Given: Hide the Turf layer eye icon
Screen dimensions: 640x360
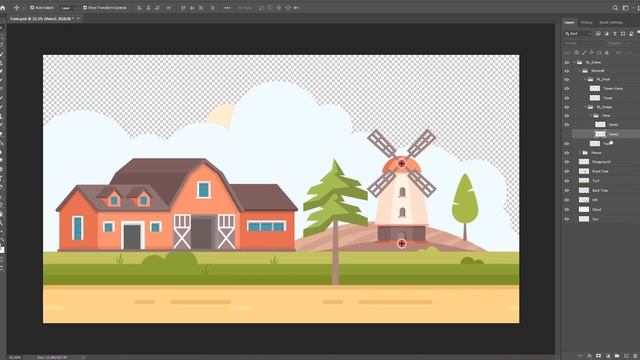Looking at the screenshot, I should (x=567, y=181).
